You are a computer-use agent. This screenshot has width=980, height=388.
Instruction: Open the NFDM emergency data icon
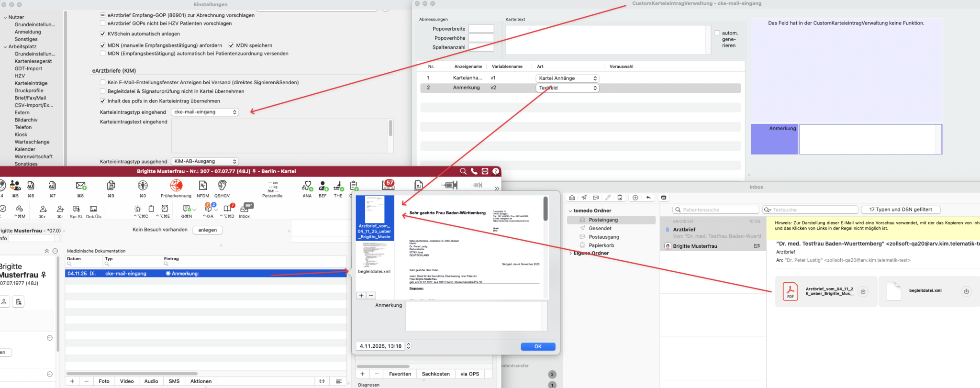click(203, 186)
